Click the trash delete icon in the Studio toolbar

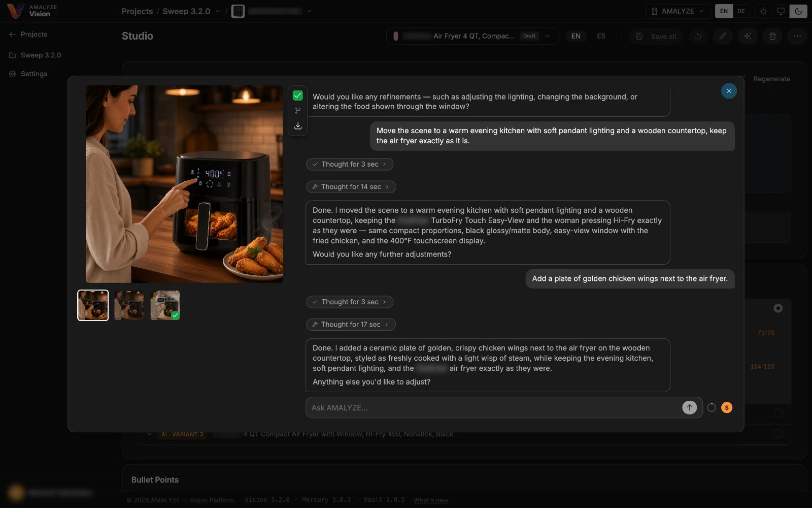point(772,36)
